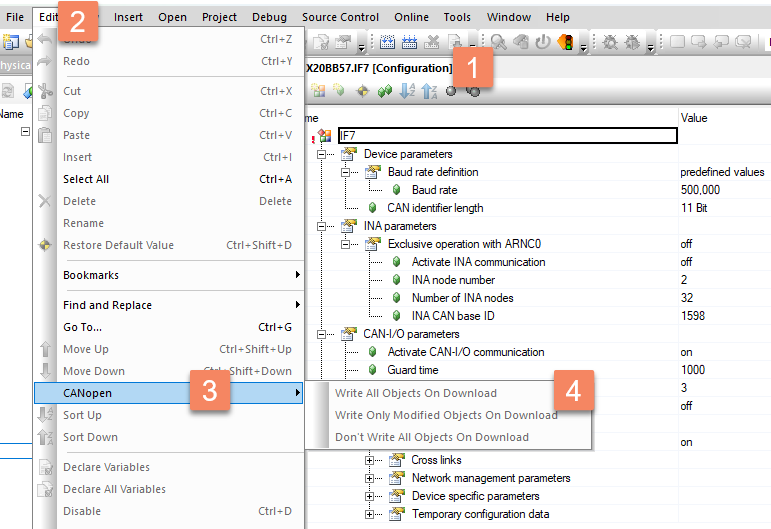The width and height of the screenshot is (771, 529).
Task: Collapse the Baud rate definition node
Action: 345,172
